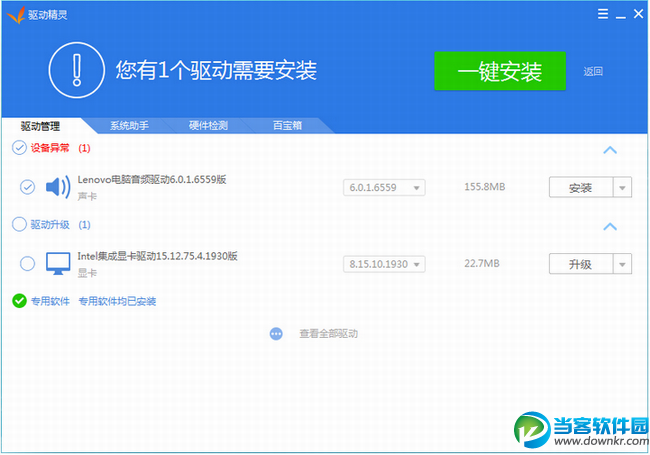
Task: Uncheck the Lenovo audio driver checkbox
Action: coord(27,187)
